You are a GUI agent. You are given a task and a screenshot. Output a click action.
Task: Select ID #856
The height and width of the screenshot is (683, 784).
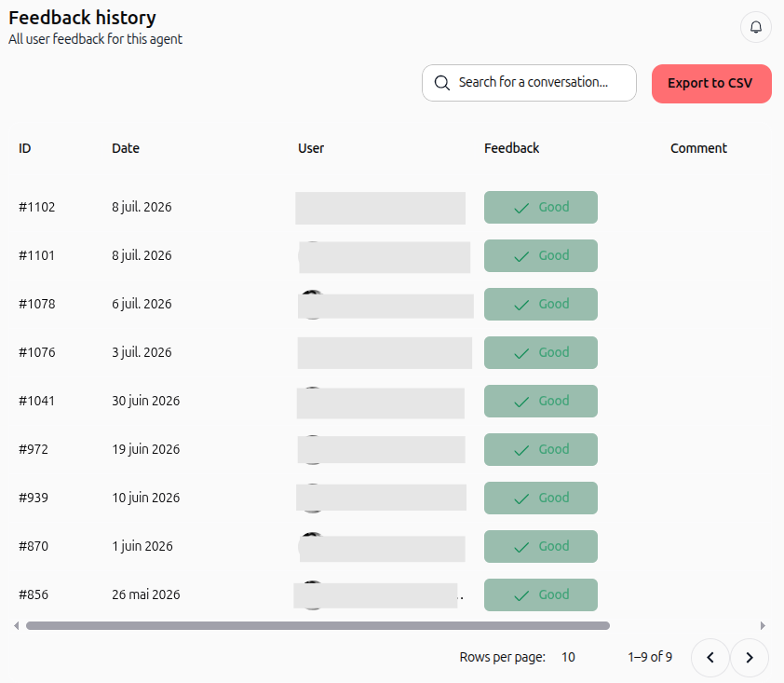click(34, 594)
